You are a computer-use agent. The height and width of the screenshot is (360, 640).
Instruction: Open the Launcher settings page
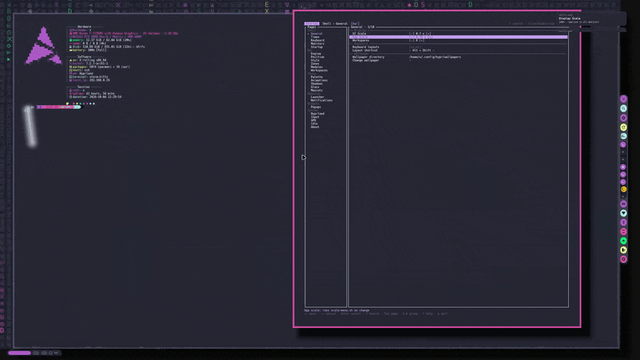[x=318, y=97]
